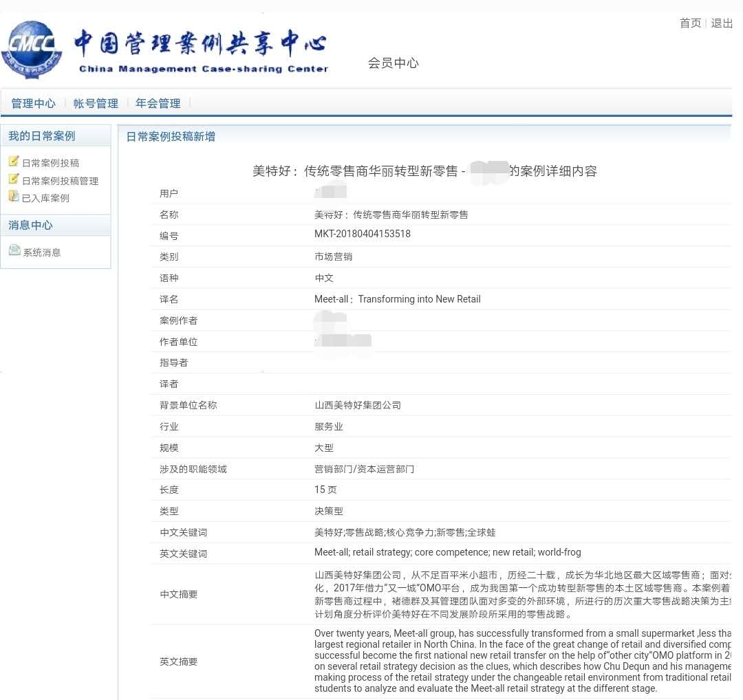Click the 退出 logout link

click(x=721, y=23)
